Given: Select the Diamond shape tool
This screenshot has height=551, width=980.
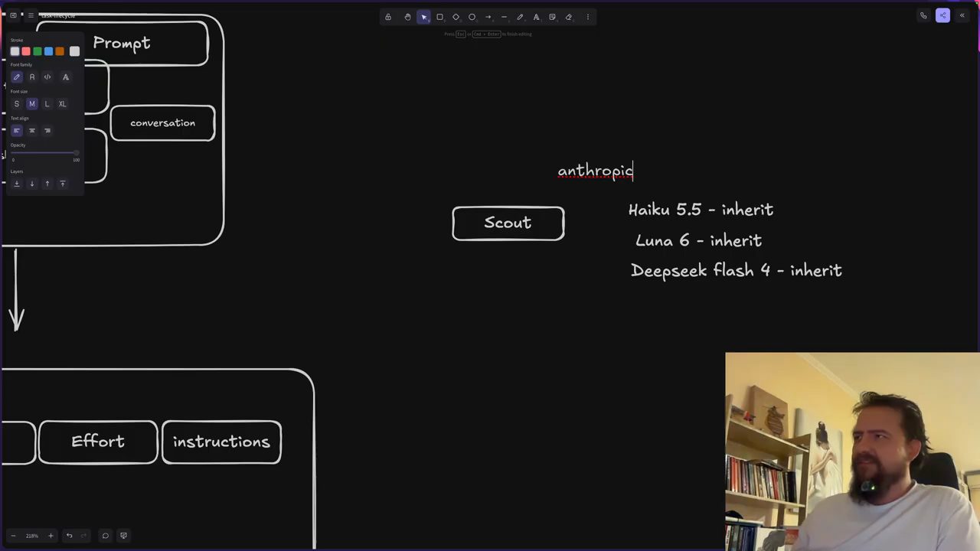Looking at the screenshot, I should [456, 17].
